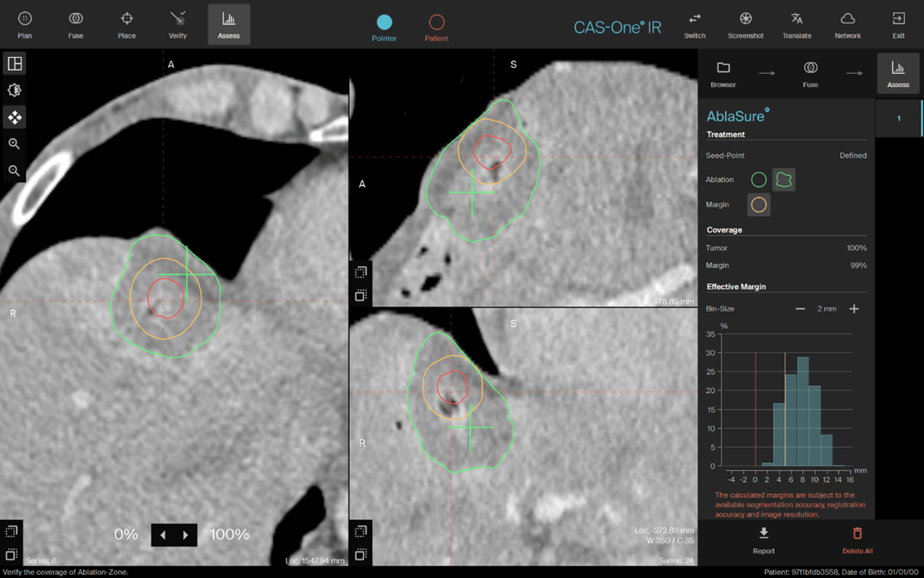Click the Tumor coverage 100% value
Image resolution: width=924 pixels, height=578 pixels.
tap(856, 248)
